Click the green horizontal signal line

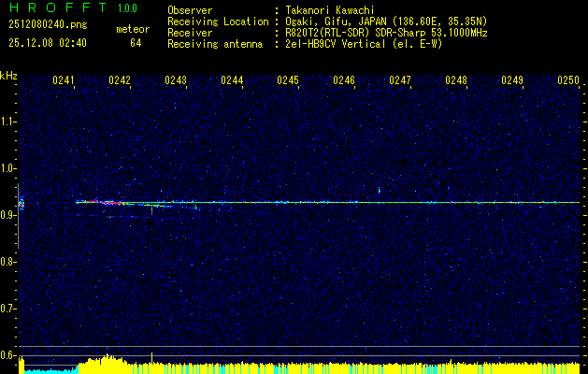click(374, 202)
